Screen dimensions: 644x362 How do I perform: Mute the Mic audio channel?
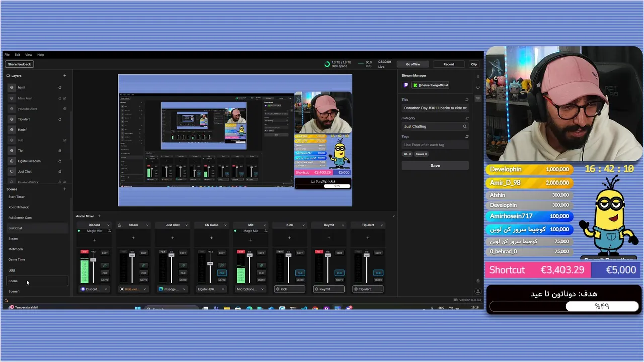tap(261, 280)
